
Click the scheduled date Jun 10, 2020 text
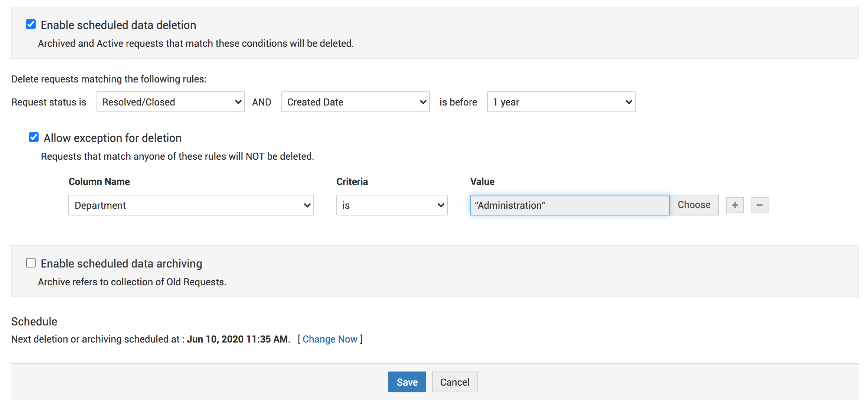pyautogui.click(x=238, y=339)
